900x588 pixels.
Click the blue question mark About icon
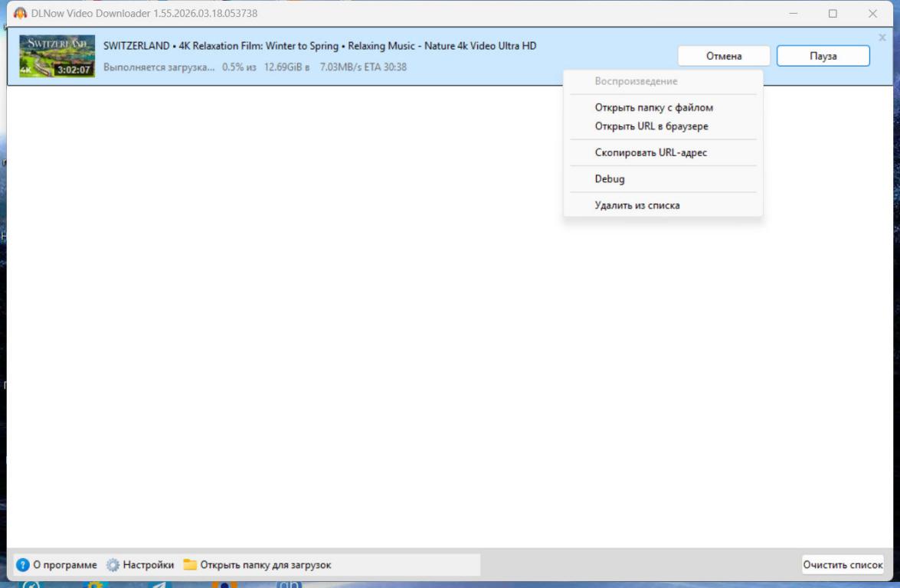coord(23,565)
